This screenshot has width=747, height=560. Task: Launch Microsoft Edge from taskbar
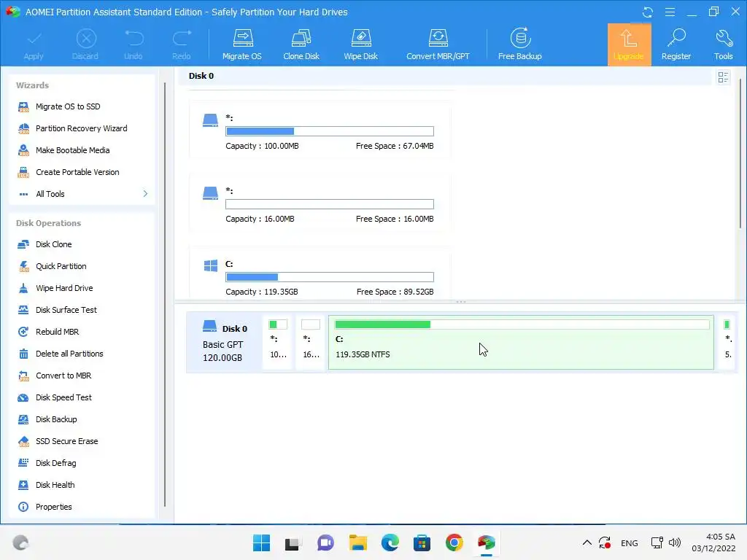pos(390,542)
